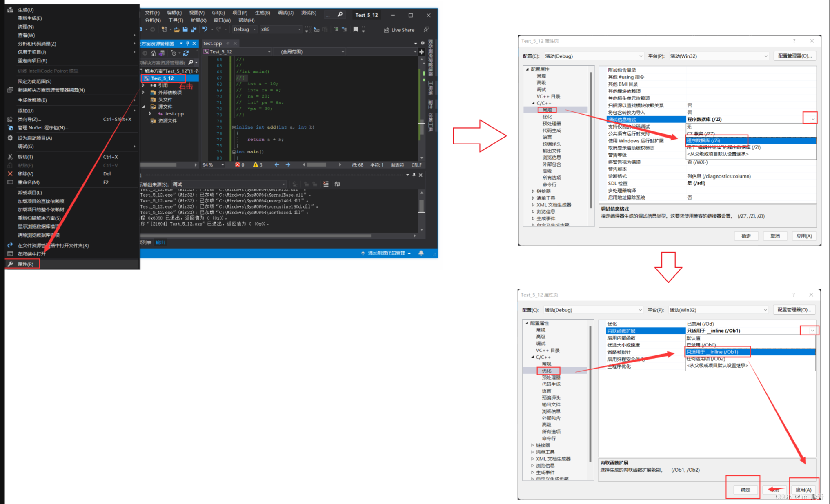Click Home icon in Solution Explorer toolbar

point(153,53)
